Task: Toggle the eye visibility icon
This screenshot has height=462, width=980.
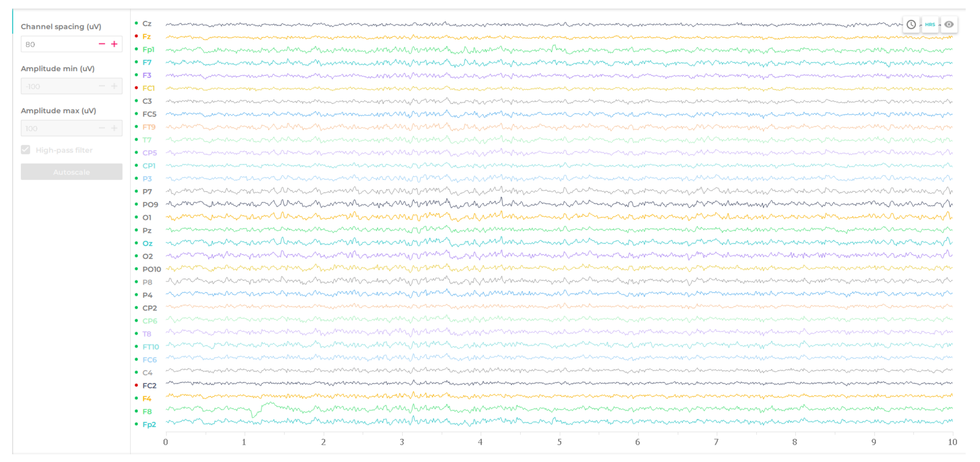Action: pyautogui.click(x=949, y=25)
